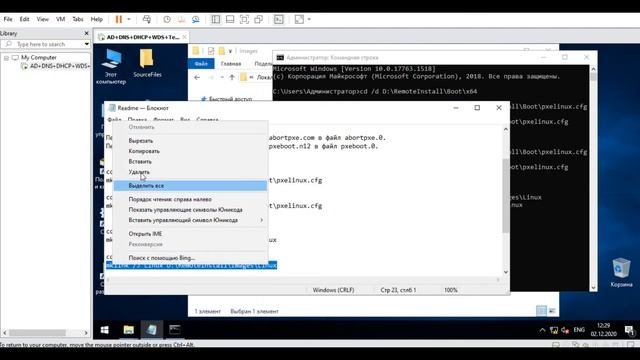Toggle the library sidebar view icon
The image size is (640, 360).
point(216,19)
